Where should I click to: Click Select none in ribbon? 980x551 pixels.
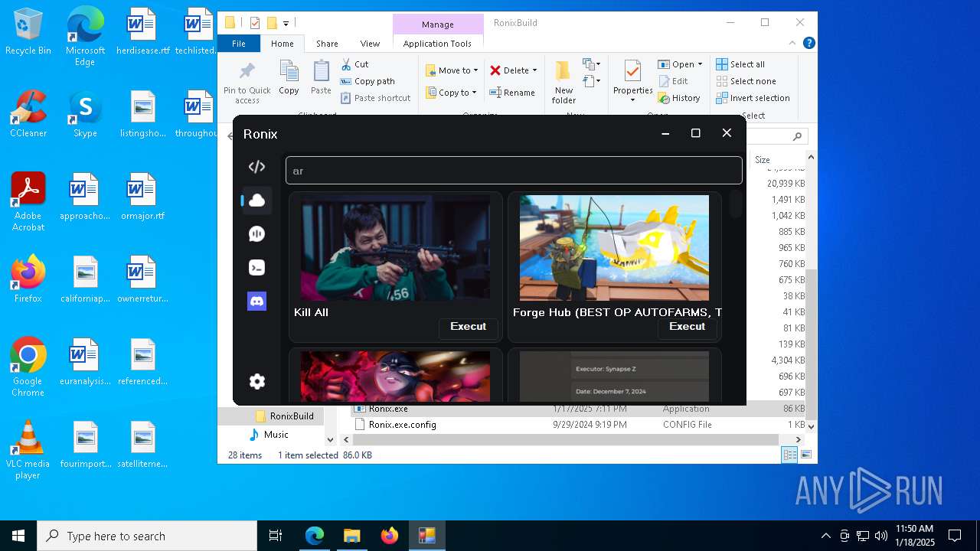pyautogui.click(x=746, y=81)
